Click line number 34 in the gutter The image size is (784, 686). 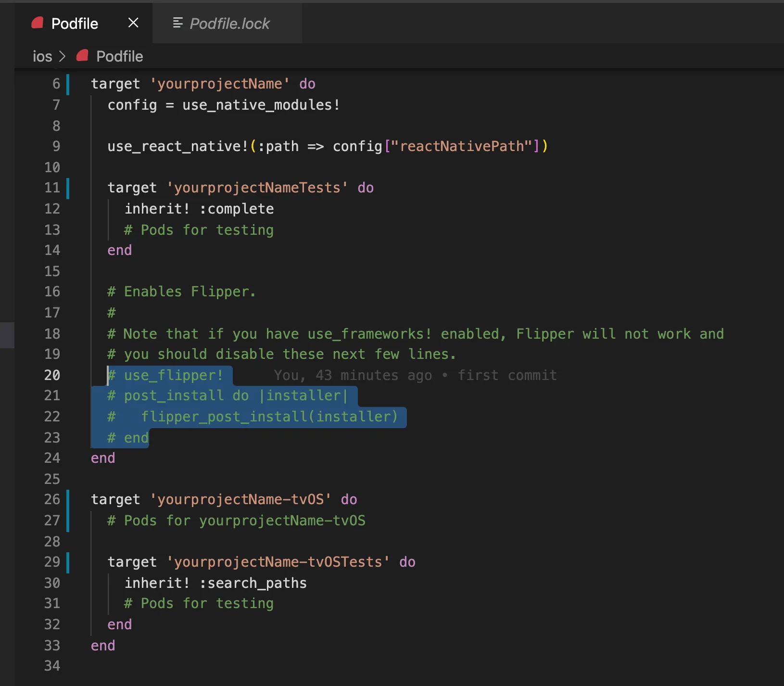(52, 666)
